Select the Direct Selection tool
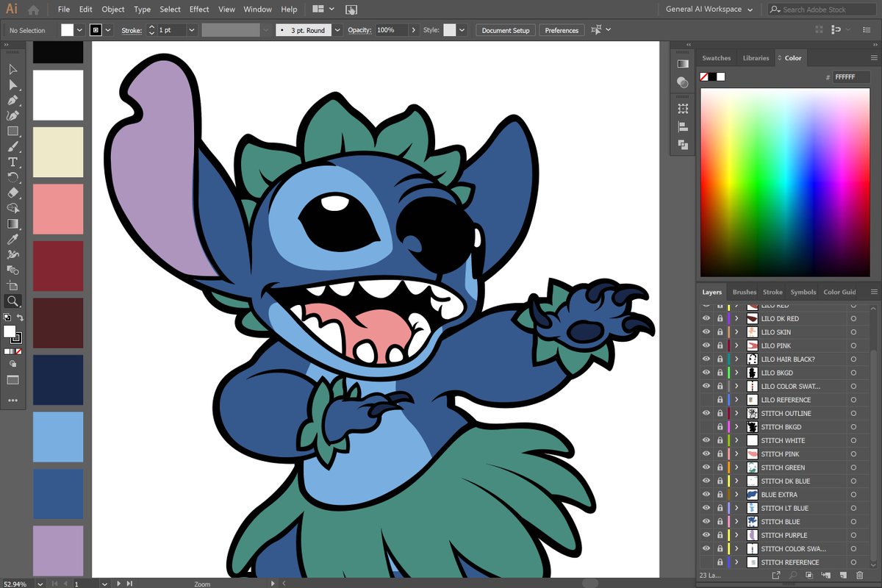 [12, 85]
